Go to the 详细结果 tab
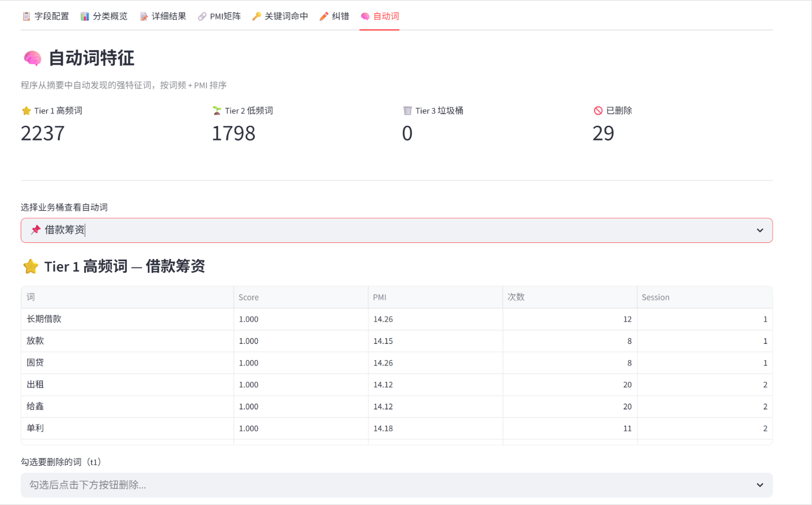 tap(163, 16)
